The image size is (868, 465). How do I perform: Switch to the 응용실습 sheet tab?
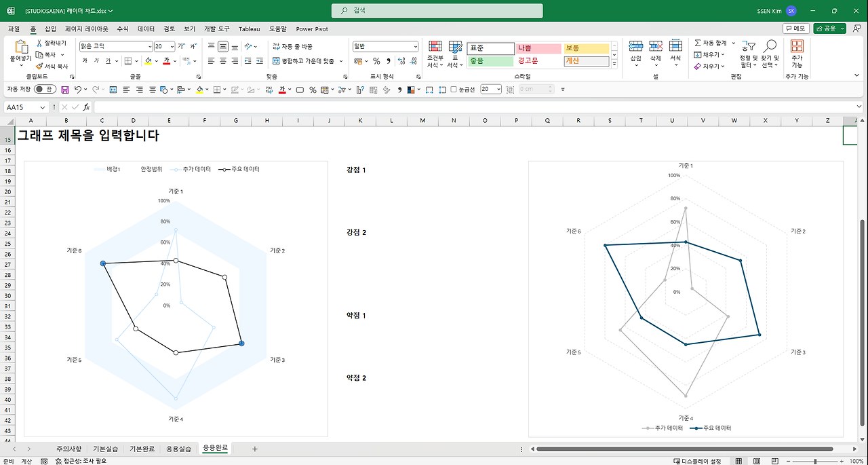(x=179, y=449)
